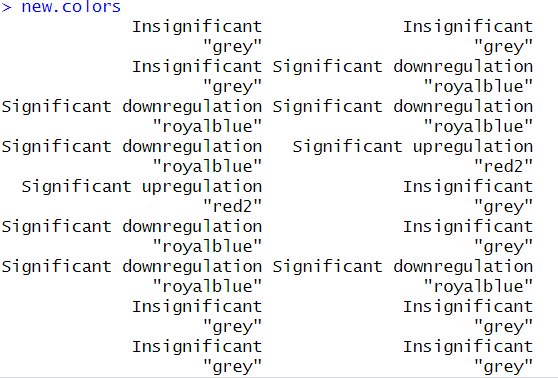This screenshot has width=558, height=378.
Task: Select the bottom "grey" value in right column
Action: click(503, 367)
